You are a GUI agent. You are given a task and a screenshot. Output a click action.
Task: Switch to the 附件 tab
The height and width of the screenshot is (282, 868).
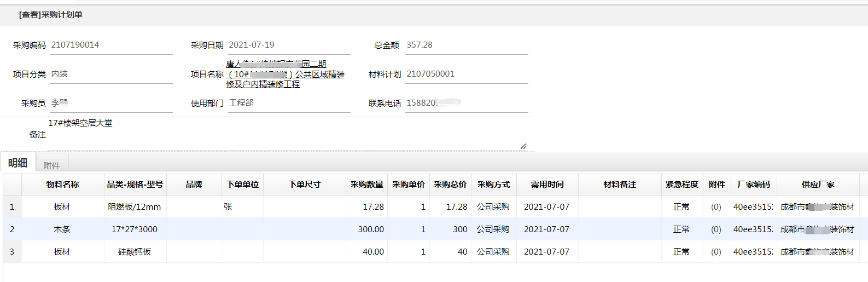pyautogui.click(x=51, y=165)
